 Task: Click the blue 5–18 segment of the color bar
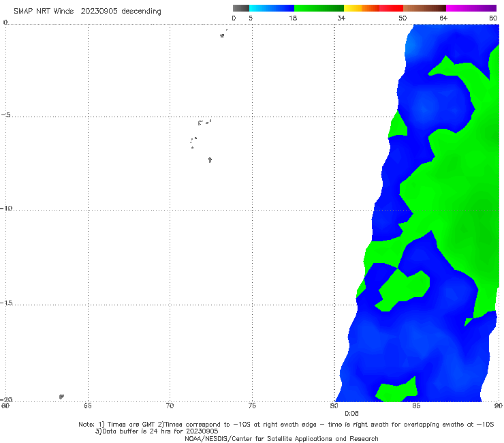(x=272, y=8)
